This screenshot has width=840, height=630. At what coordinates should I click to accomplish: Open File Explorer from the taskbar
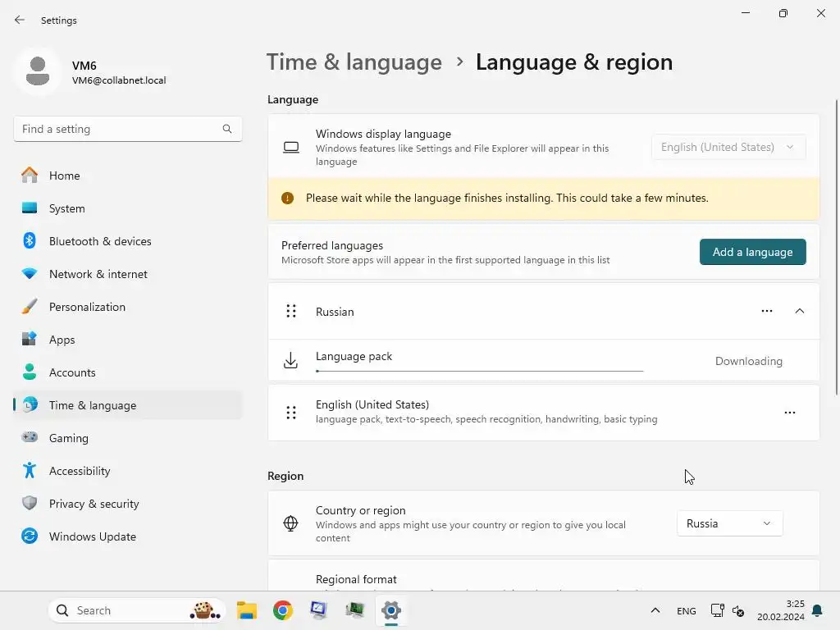pos(246,610)
